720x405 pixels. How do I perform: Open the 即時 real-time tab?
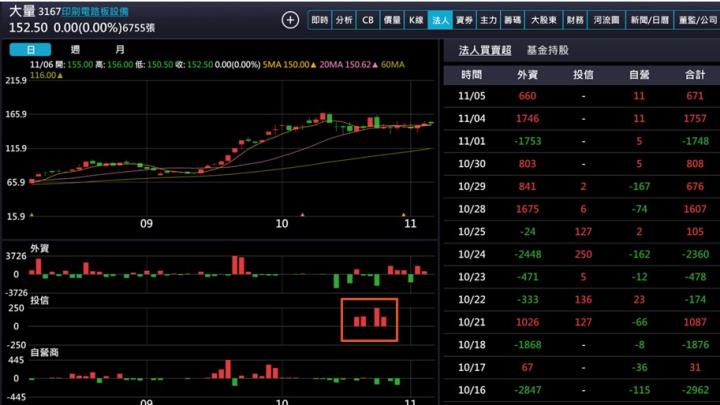pos(319,20)
